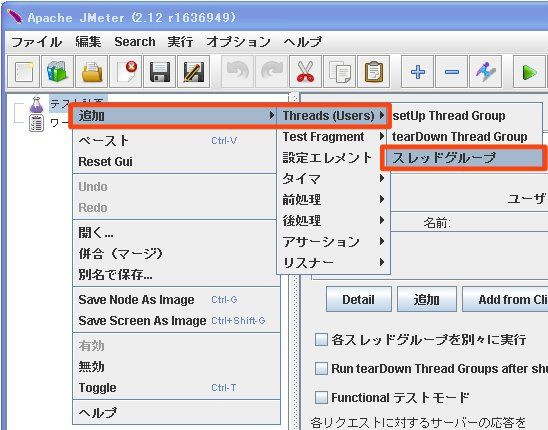Image resolution: width=548 pixels, height=430 pixels.
Task: Expand the リスナー submenu
Action: [333, 263]
